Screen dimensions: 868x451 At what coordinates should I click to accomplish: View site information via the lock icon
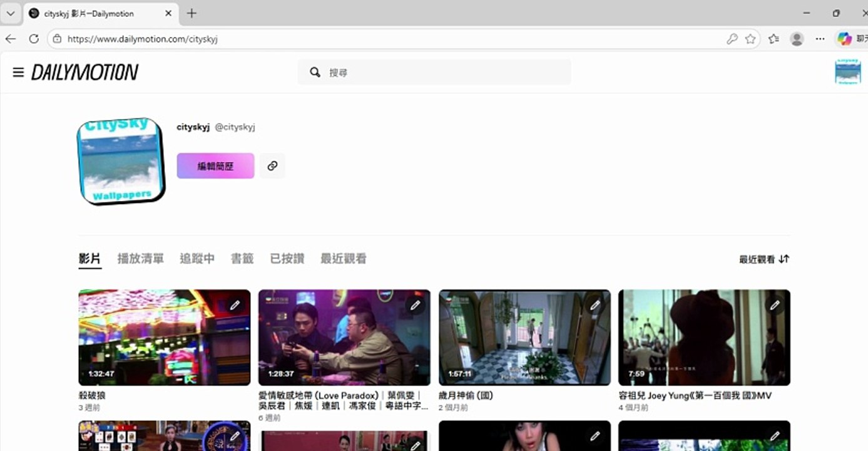57,39
